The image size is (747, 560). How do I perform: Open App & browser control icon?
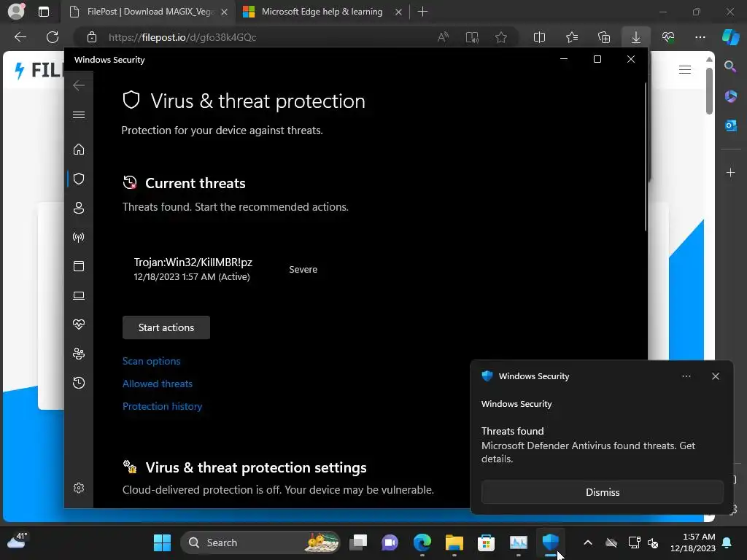[79, 266]
